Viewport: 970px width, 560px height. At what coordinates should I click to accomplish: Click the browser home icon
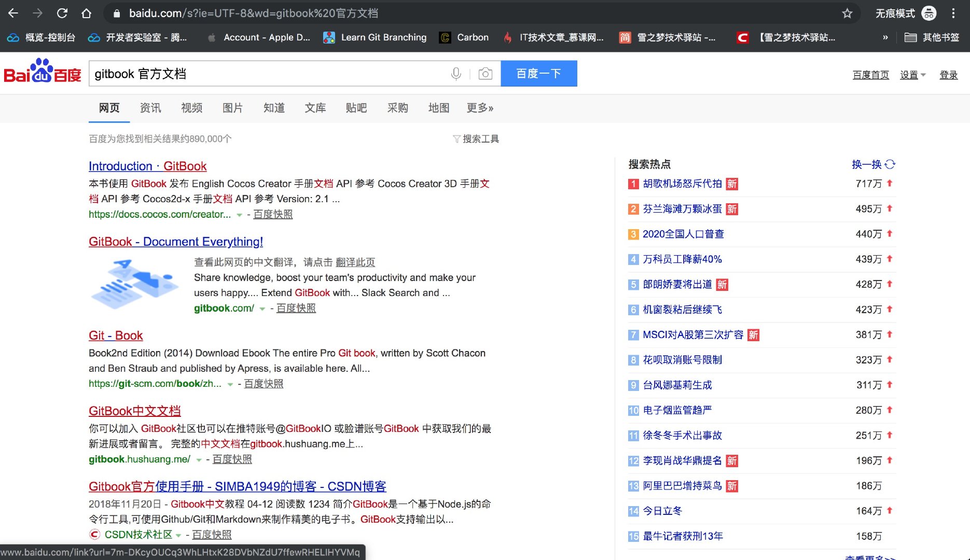pos(86,13)
